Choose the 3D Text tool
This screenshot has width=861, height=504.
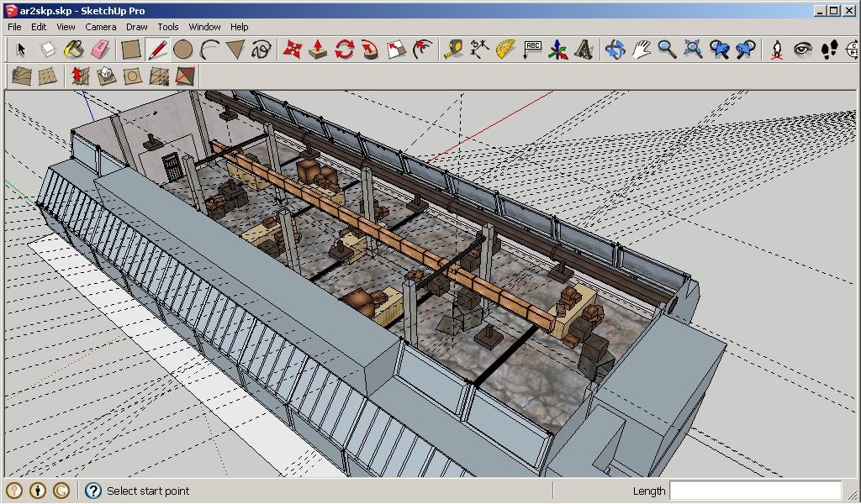click(x=584, y=50)
